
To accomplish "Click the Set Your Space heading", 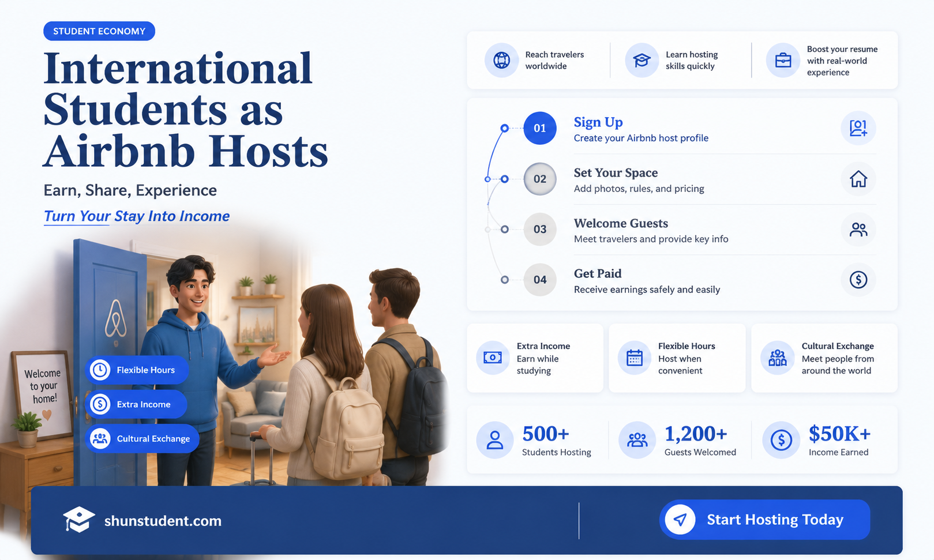I will pyautogui.click(x=616, y=172).
